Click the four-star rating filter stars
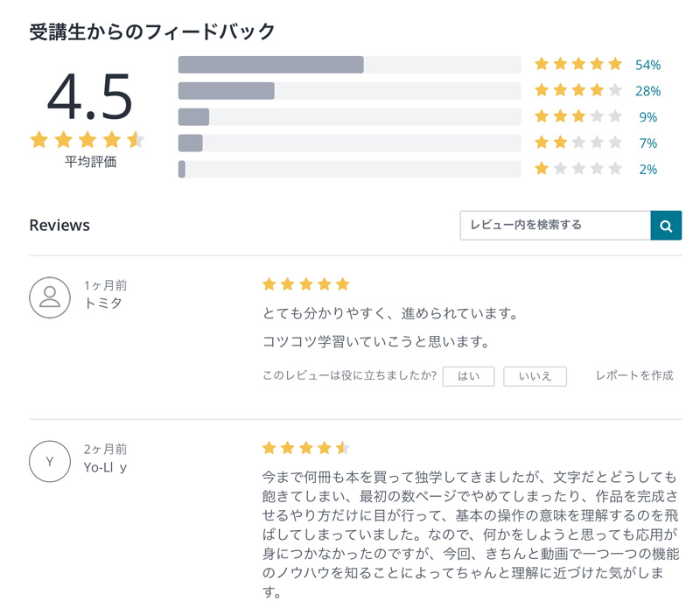This screenshot has height=608, width=700. click(x=578, y=90)
